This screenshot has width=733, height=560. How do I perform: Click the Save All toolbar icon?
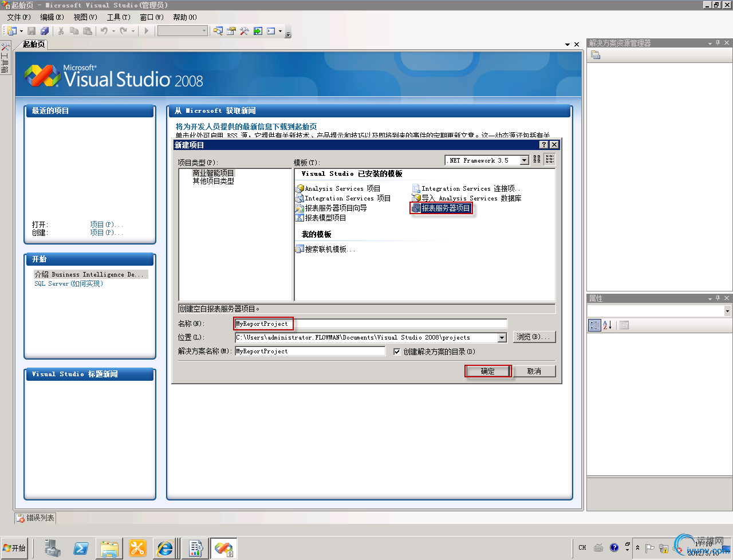click(45, 31)
